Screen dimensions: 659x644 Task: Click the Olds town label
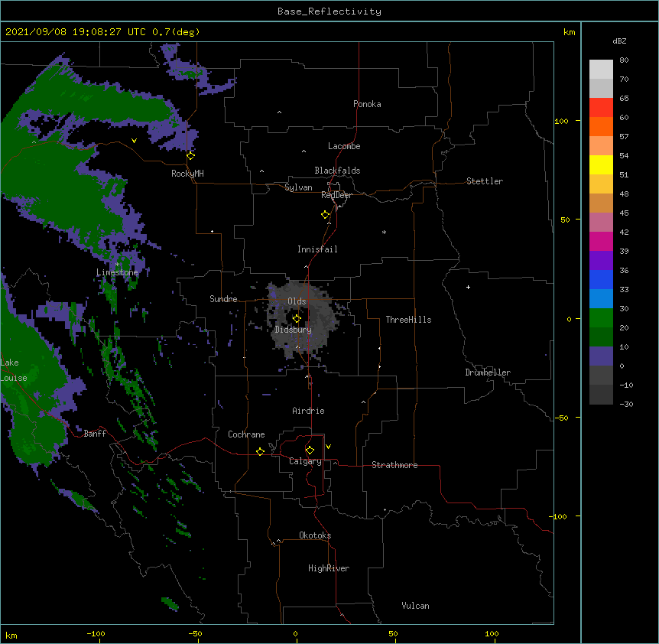(x=297, y=301)
